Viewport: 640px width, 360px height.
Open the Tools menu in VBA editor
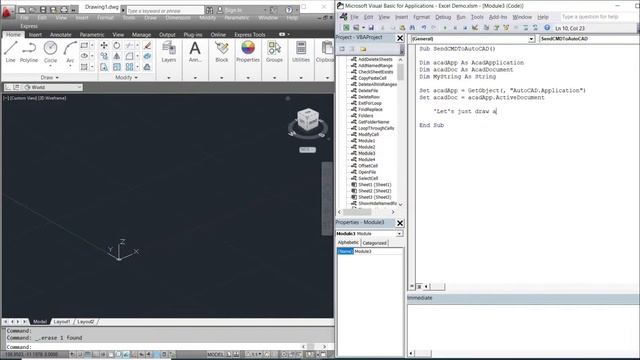point(477,17)
